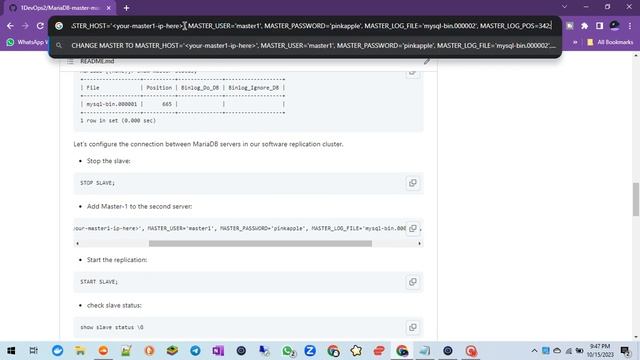
Task: Click into the address bar text
Action: point(311,26)
